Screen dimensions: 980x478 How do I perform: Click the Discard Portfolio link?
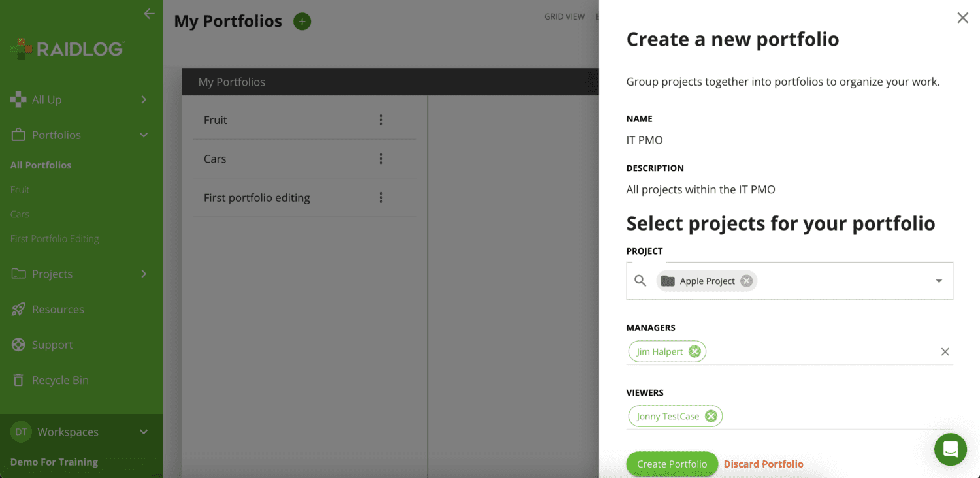pyautogui.click(x=763, y=464)
